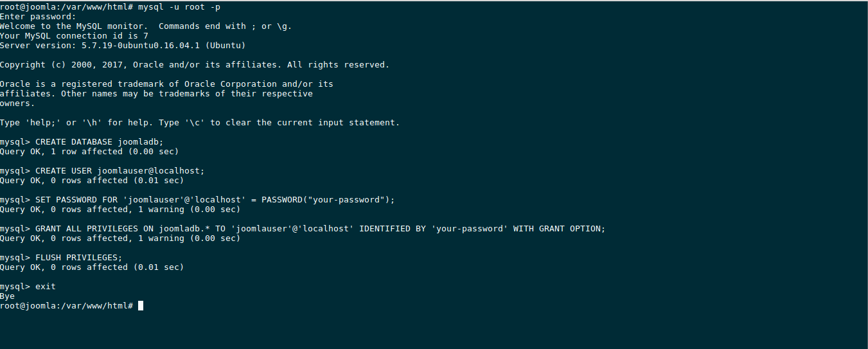Screen dimensions: 868x349
Task: Click the Server version 5.7.19 line
Action: [x=123, y=46]
